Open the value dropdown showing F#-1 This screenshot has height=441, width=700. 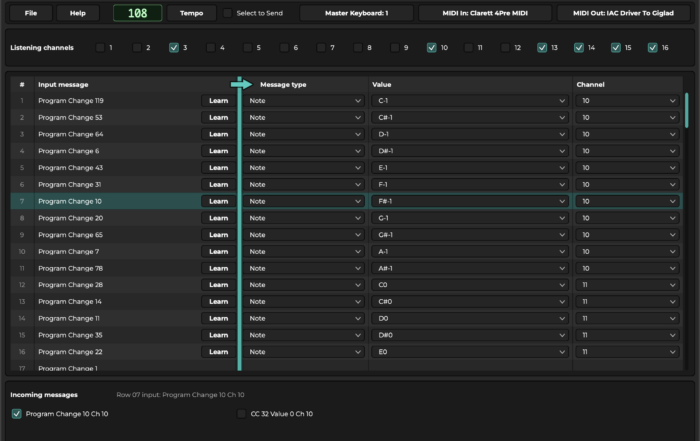pos(470,201)
